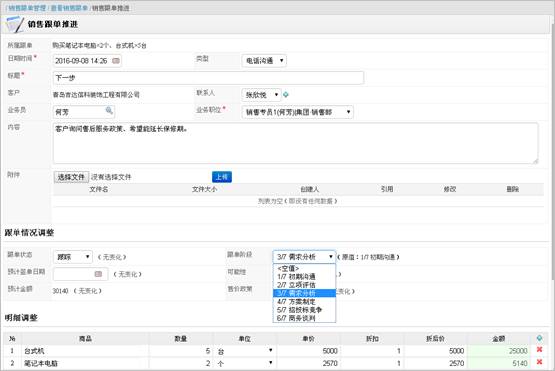Select the 4/7 方案制定 option
This screenshot has width=555, height=371.
pos(304,302)
